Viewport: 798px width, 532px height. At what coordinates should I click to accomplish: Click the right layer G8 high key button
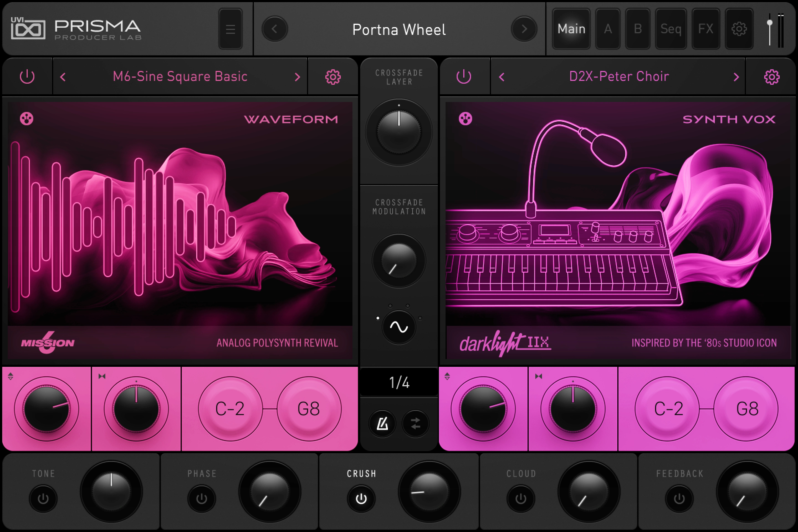pyautogui.click(x=745, y=409)
